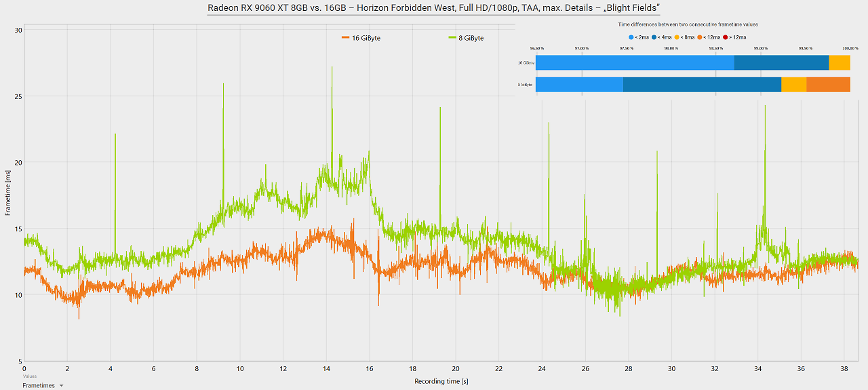Click the 'Frametime [ms]' axis label
The width and height of the screenshot is (868, 390).
7,193
